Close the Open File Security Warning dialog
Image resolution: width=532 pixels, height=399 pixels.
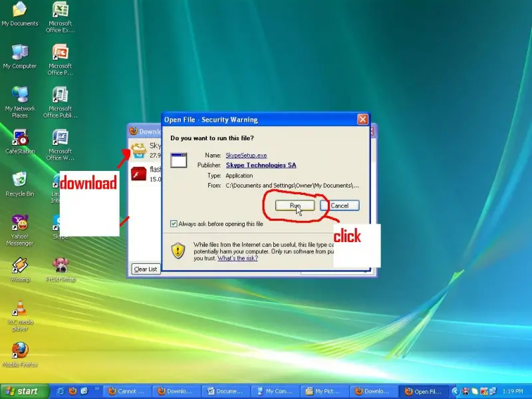362,120
